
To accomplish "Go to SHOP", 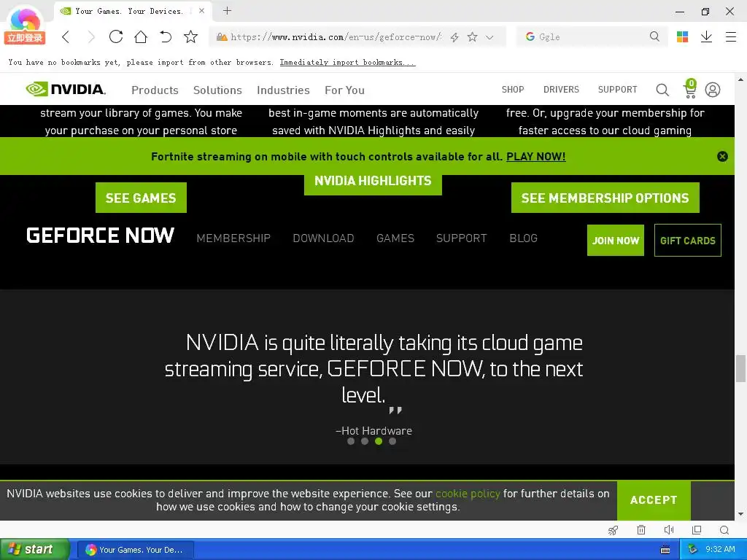I will 513,90.
